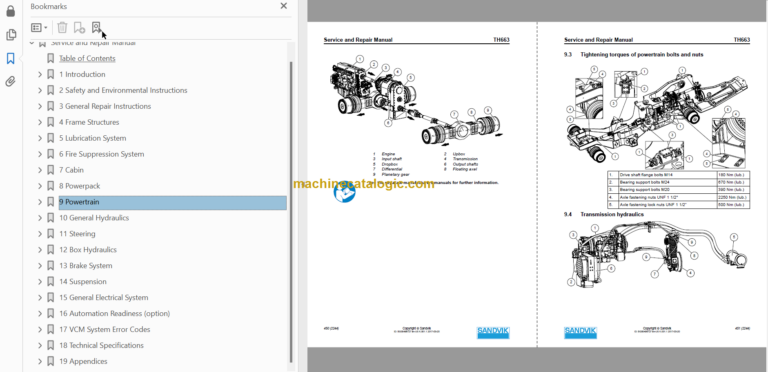Select the highlighted 9 Powertrain bookmark

coord(172,202)
